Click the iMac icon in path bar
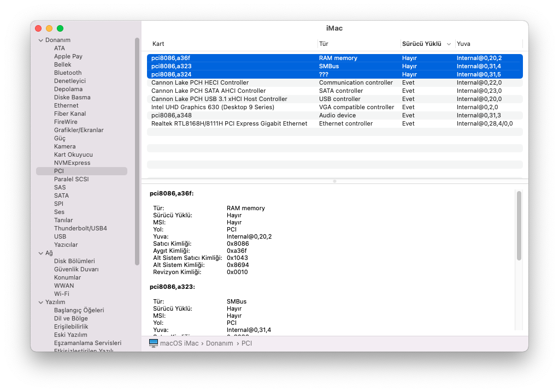This screenshot has height=392, width=559. point(154,343)
